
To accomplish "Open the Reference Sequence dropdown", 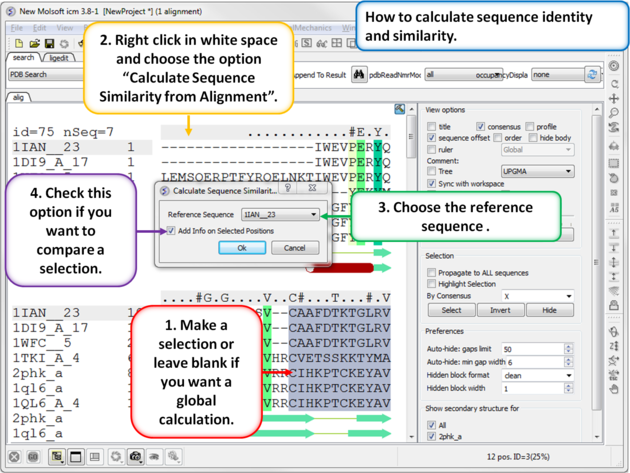I will tap(280, 215).
